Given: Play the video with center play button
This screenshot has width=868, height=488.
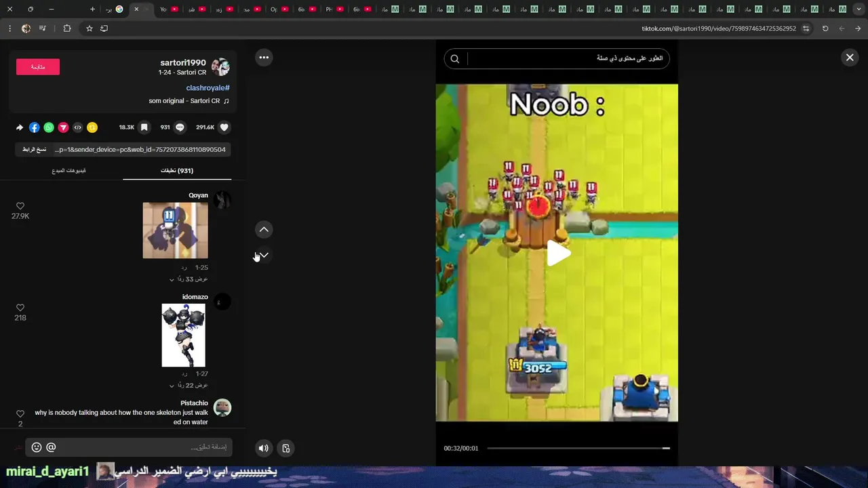Looking at the screenshot, I should (x=558, y=253).
